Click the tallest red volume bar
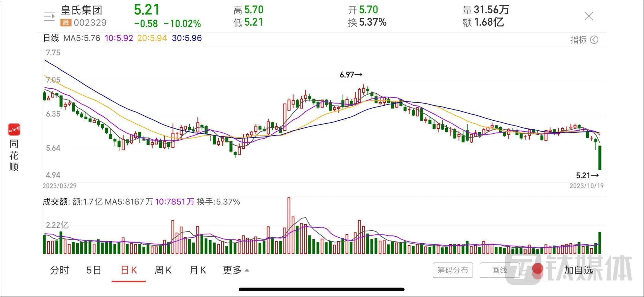Screen dimensions: 644x297 289,225
